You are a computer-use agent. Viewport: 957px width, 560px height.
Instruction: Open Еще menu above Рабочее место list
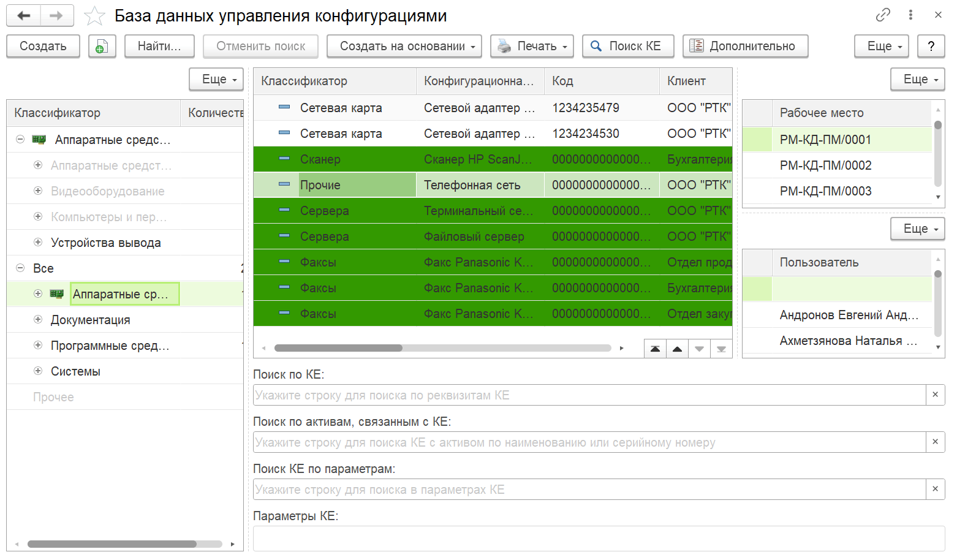(x=918, y=79)
